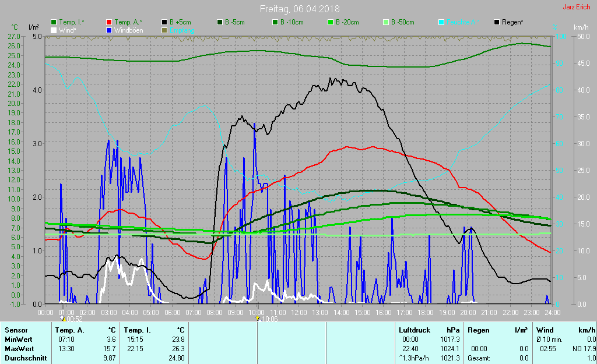The width and height of the screenshot is (597, 364).
Task: Click the cyan Feuchte A.* legend swatch
Action: [441, 23]
